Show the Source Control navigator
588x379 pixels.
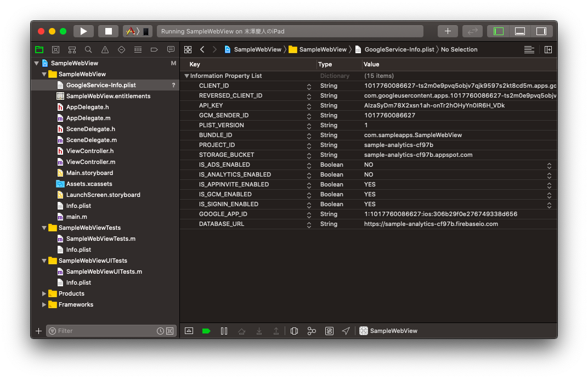click(55, 49)
